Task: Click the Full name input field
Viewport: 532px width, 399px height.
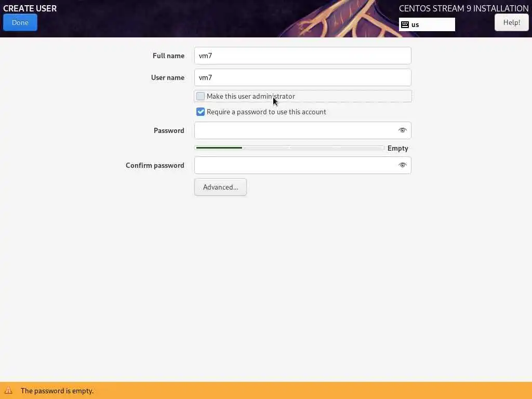Action: click(303, 56)
